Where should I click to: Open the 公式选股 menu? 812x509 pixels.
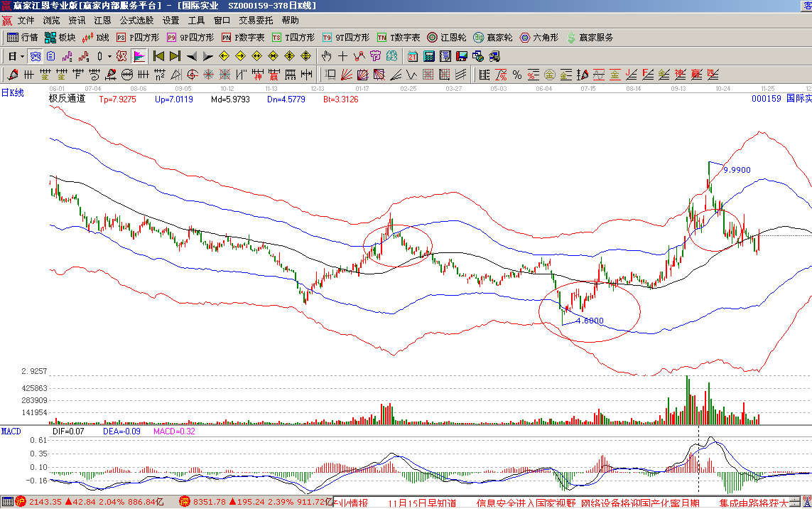coord(136,21)
